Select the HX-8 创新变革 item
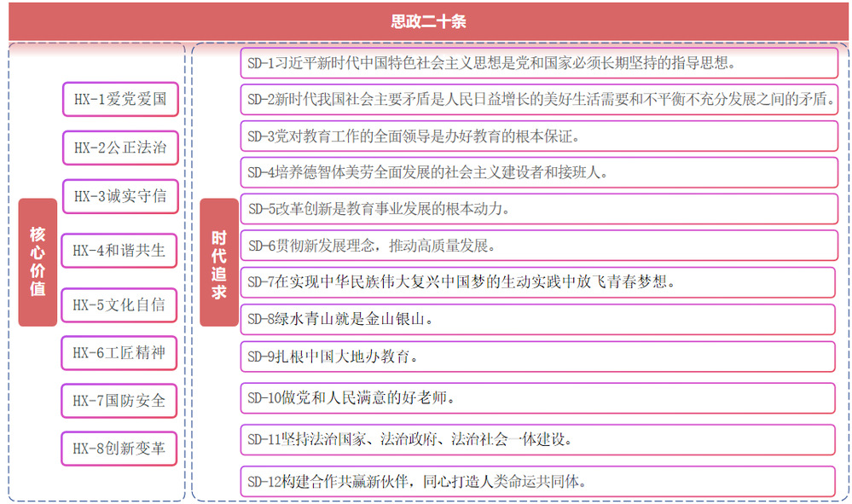Viewport: 852px width, 504px height. pos(119,449)
